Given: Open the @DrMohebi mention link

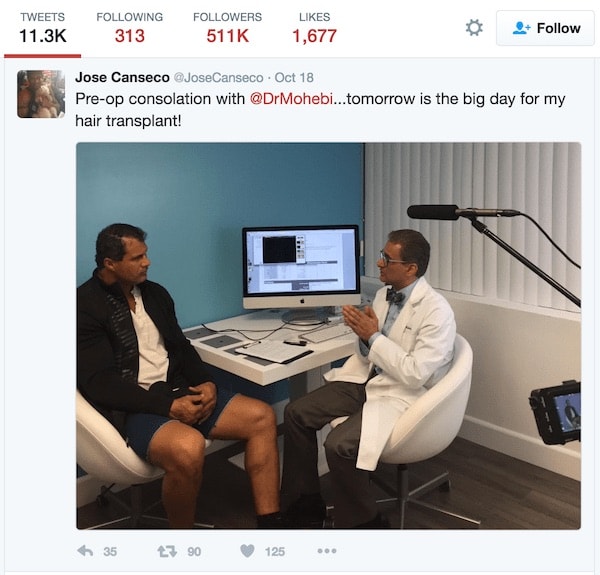Looking at the screenshot, I should 291,99.
